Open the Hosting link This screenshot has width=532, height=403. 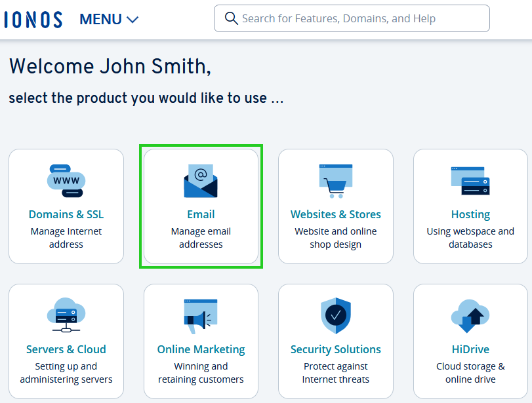[x=470, y=214]
